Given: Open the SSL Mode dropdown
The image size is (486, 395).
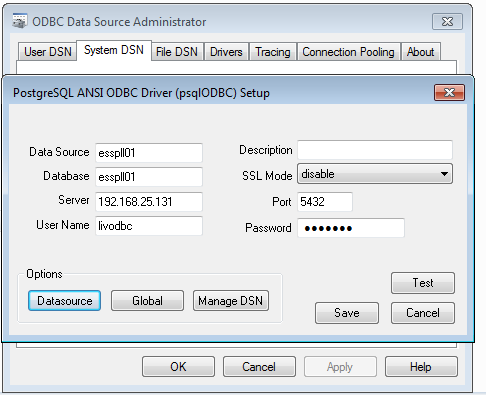Looking at the screenshot, I should tap(375, 174).
